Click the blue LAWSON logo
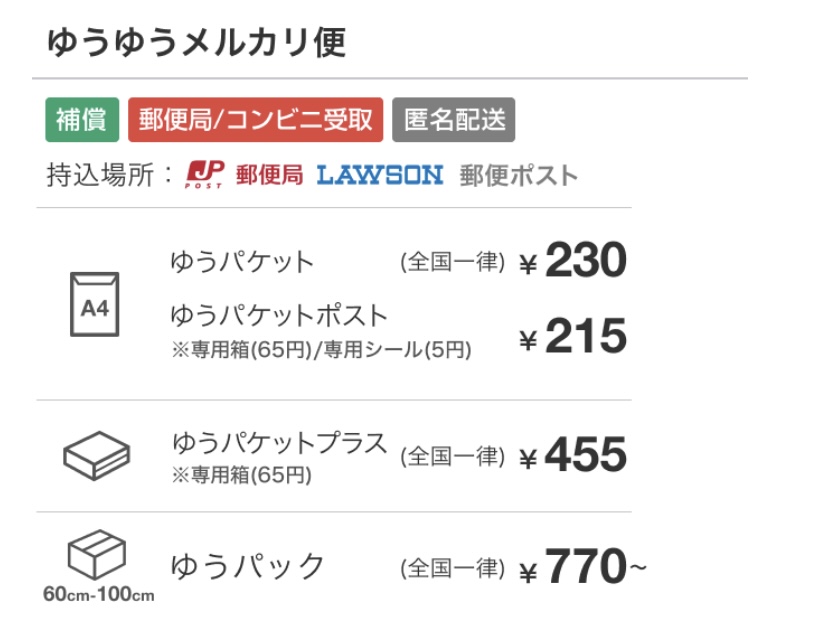This screenshot has width=828, height=644. 379,175
